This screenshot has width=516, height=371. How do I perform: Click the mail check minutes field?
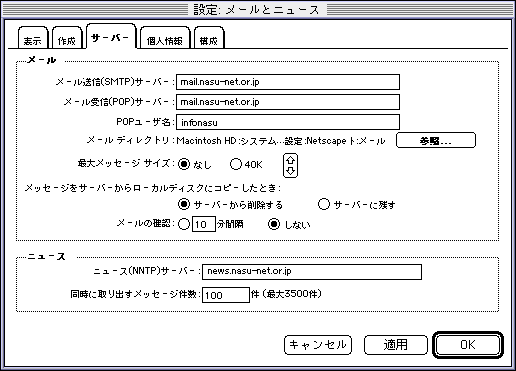pyautogui.click(x=204, y=224)
